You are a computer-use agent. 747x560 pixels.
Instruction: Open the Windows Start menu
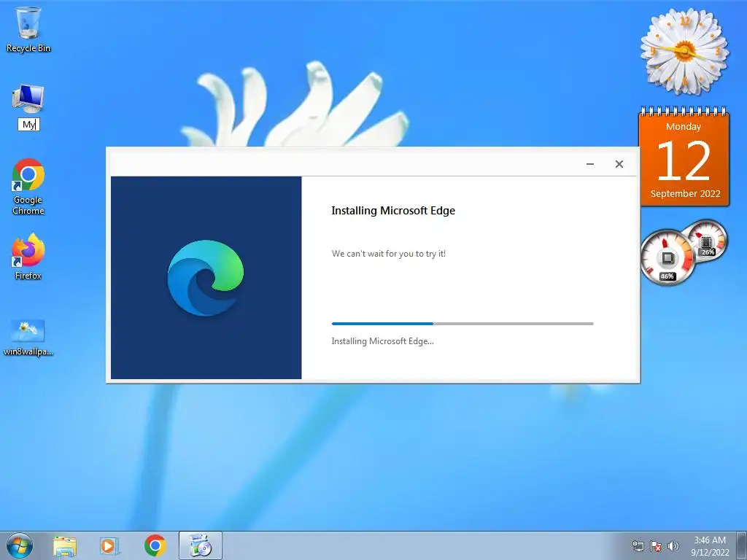[x=20, y=545]
